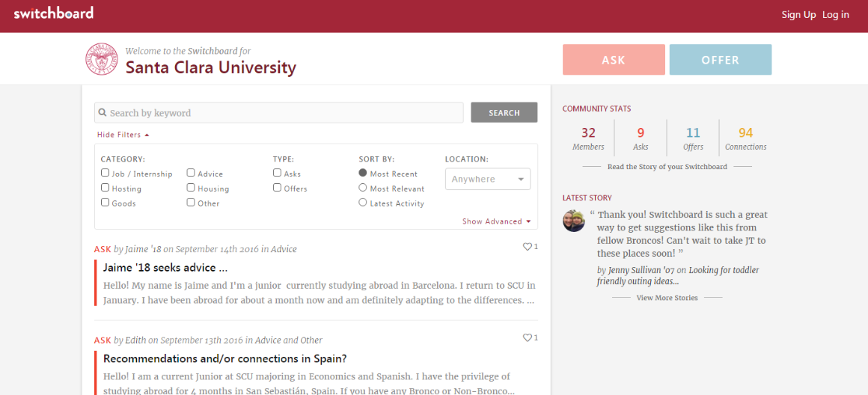Check the Job / Internship category box
Screen dimensions: 868x395
pos(106,173)
